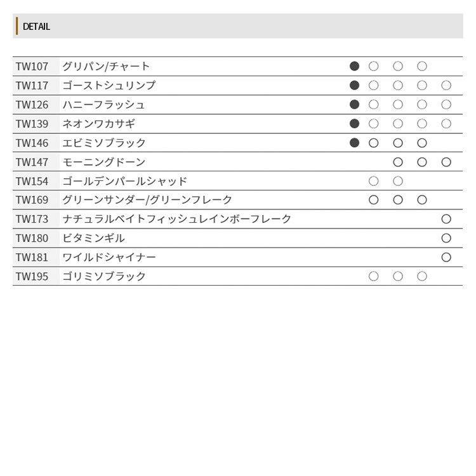
Task: Click the DETAIL section heading
Action: (36, 27)
